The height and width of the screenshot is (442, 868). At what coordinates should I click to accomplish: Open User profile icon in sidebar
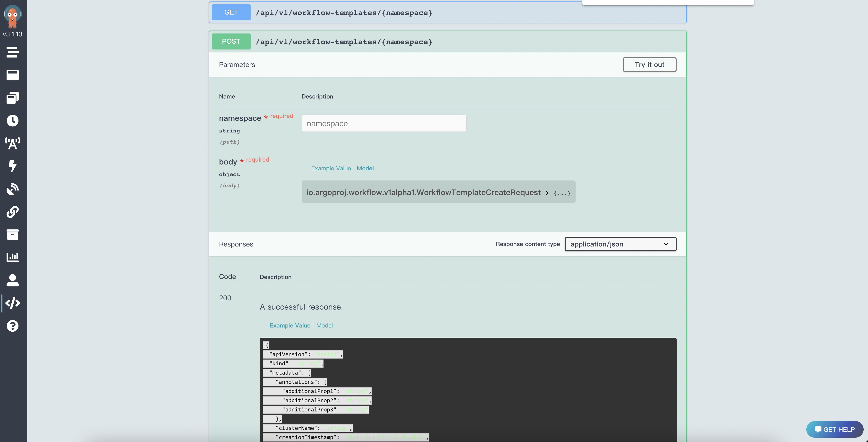[12, 280]
